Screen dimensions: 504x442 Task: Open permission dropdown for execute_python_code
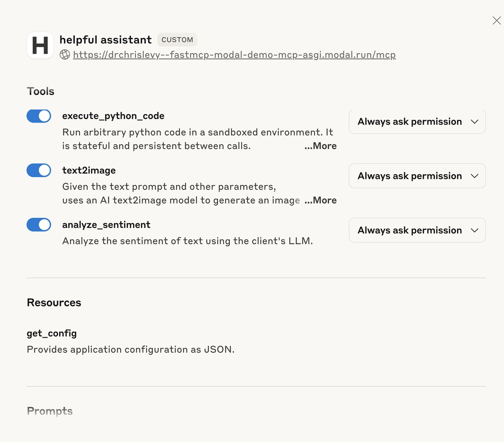(417, 122)
